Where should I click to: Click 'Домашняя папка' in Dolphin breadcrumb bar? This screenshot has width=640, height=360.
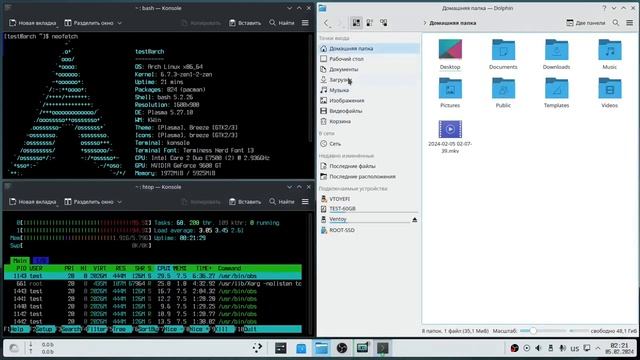(453, 23)
